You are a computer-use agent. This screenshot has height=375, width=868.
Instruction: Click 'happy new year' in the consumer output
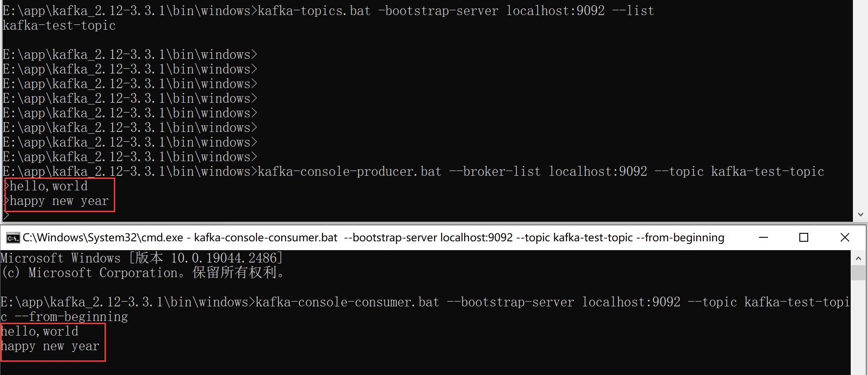(50, 346)
